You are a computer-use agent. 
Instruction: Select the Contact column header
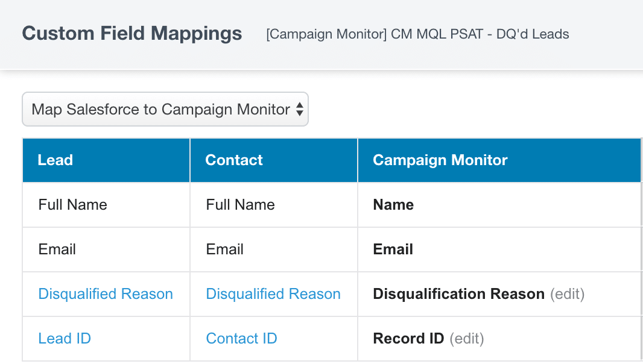274,160
